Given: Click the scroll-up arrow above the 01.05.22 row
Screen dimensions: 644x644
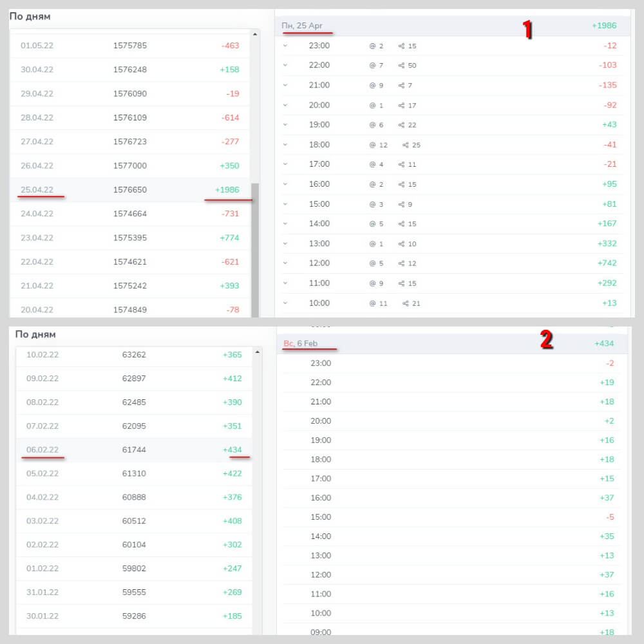Looking at the screenshot, I should pyautogui.click(x=256, y=33).
